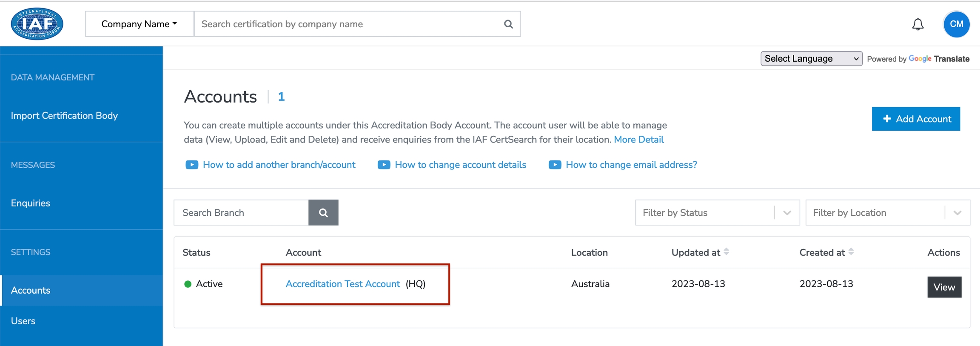Sort accounts by Updated at column
980x346 pixels.
[726, 252]
